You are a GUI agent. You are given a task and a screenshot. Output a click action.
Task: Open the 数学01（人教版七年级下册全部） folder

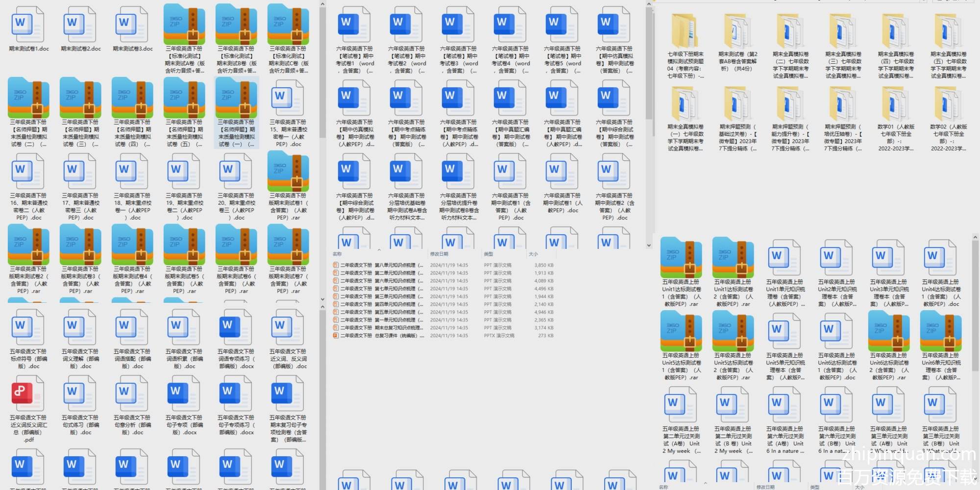[895, 104]
